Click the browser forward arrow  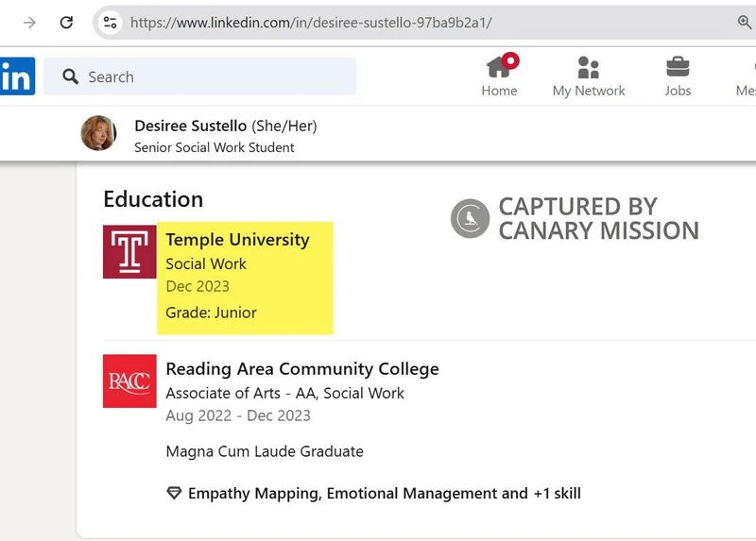coord(29,22)
